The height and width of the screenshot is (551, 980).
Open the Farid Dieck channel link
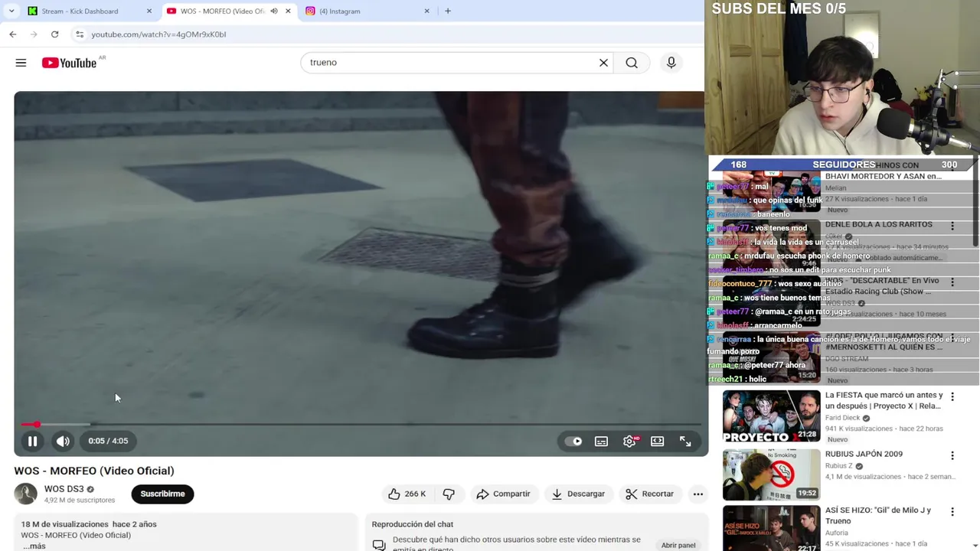coord(843,418)
